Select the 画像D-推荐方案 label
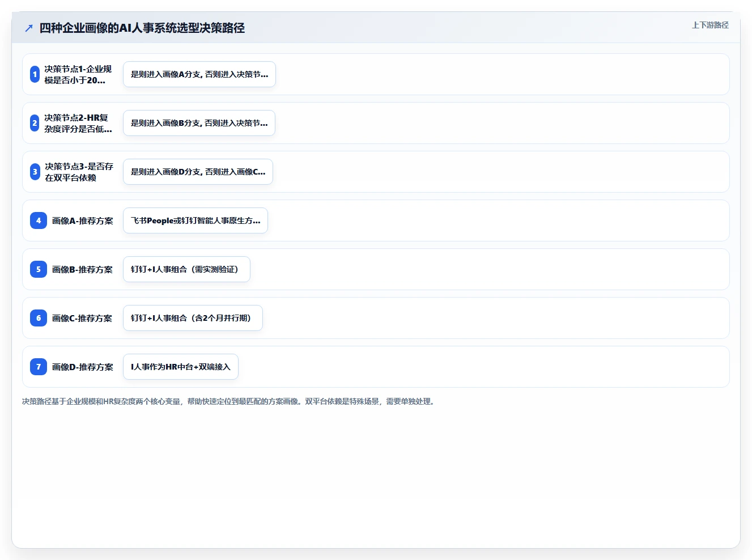The image size is (752, 560). (83, 367)
